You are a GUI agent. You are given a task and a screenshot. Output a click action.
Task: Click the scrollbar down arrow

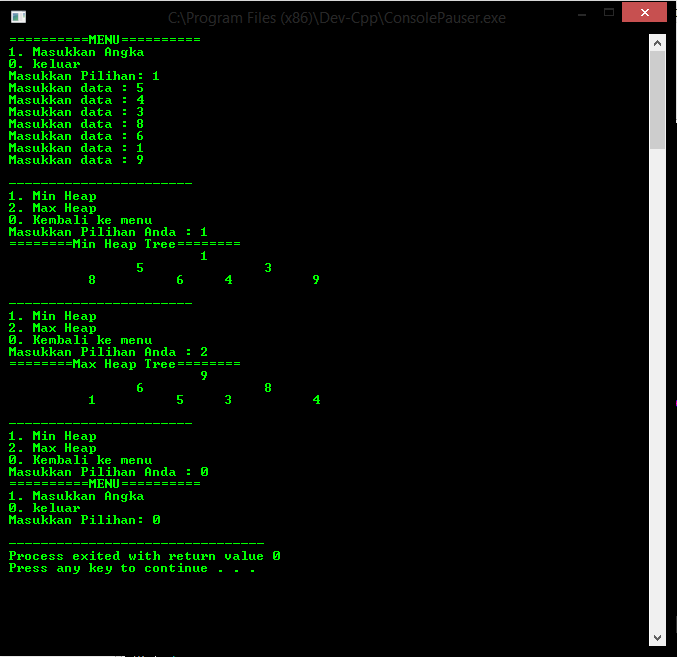658,638
